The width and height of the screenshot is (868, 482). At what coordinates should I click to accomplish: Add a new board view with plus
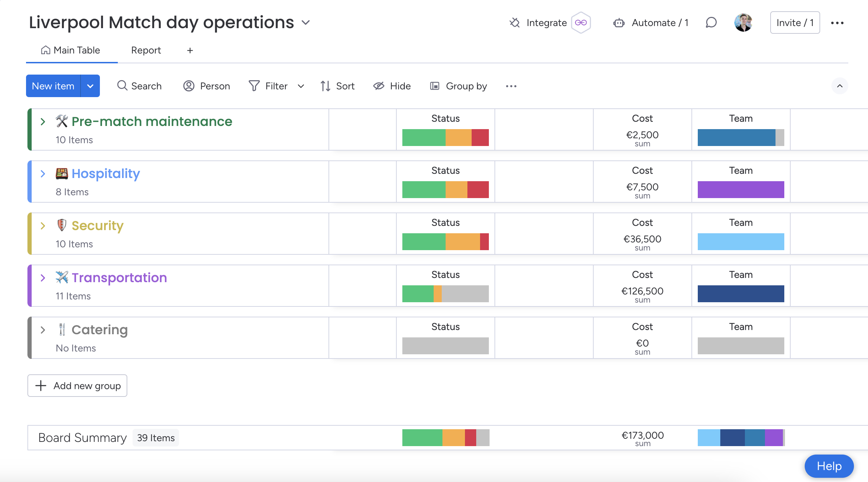click(190, 51)
